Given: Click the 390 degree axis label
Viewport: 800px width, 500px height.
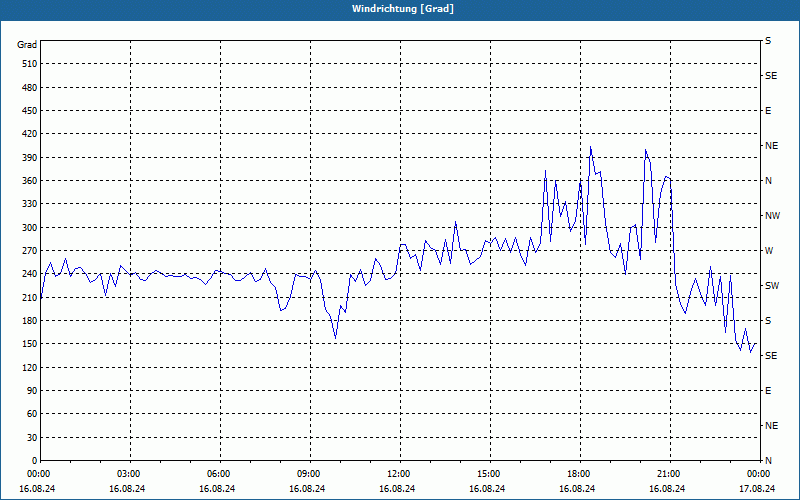Looking at the screenshot, I should (30, 157).
